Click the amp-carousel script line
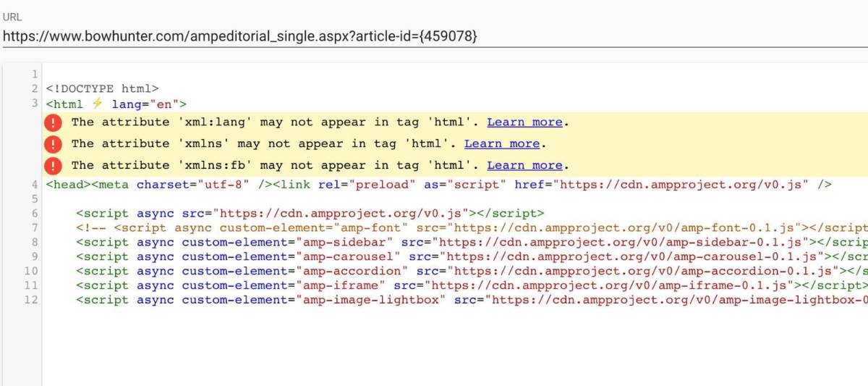This screenshot has width=868, height=386. (x=472, y=256)
